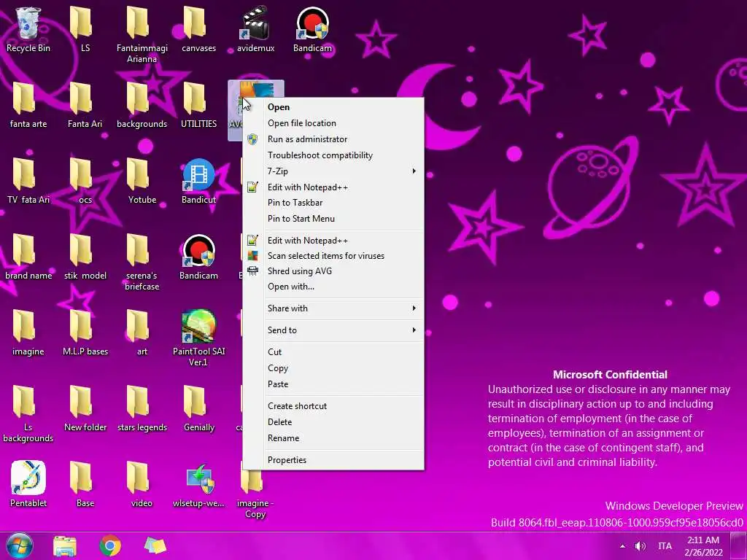Select the Base folder icon
The width and height of the screenshot is (747, 560).
[85, 484]
